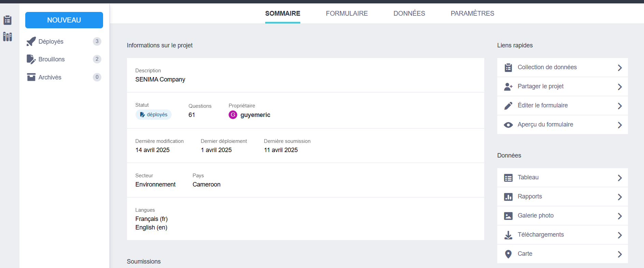The width and height of the screenshot is (644, 268).
Task: Click the eye icon for Aperçu du formulaire
Action: click(508, 125)
